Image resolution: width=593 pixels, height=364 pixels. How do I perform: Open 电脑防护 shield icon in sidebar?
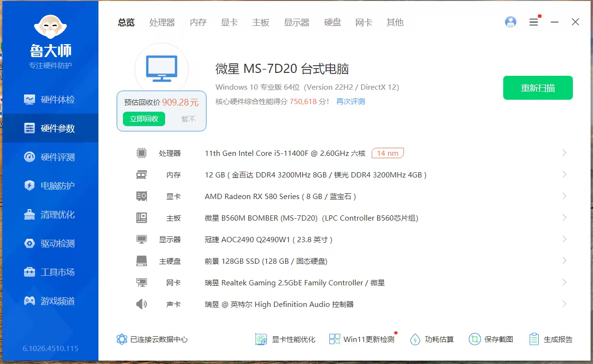pos(30,186)
